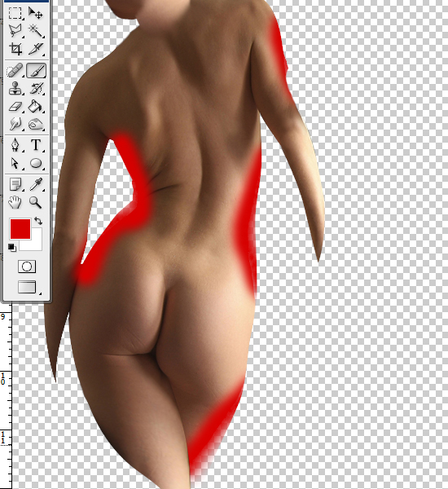Switch to the Healing Brush (bandage) tool
The height and width of the screenshot is (489, 448).
click(15, 70)
